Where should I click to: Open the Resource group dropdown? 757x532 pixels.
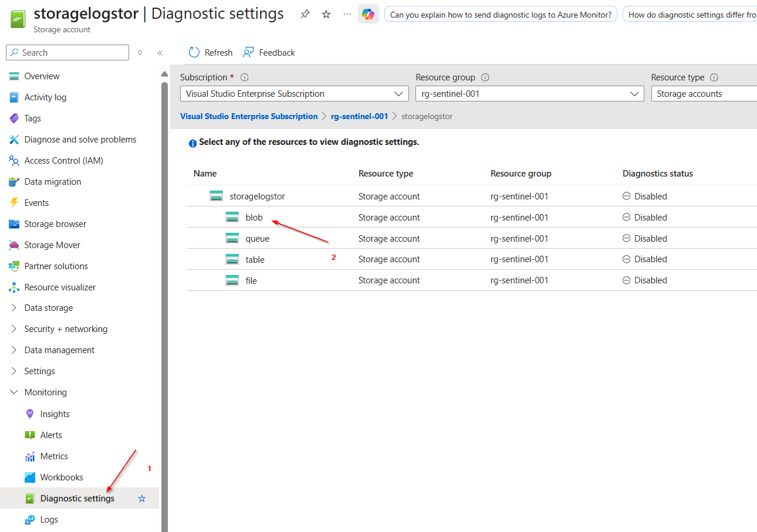pos(529,94)
